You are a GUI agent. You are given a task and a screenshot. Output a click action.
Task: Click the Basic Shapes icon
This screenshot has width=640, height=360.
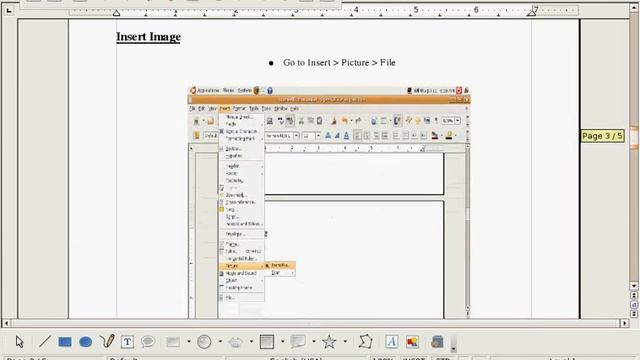click(x=173, y=342)
